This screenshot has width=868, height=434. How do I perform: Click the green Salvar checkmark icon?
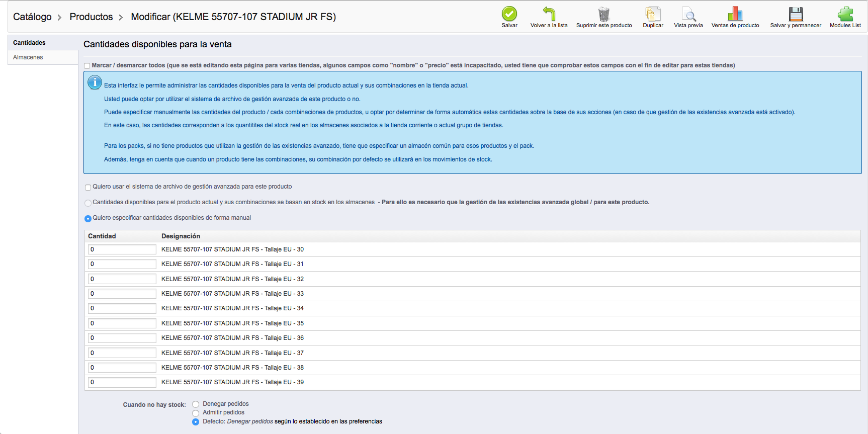tap(509, 14)
